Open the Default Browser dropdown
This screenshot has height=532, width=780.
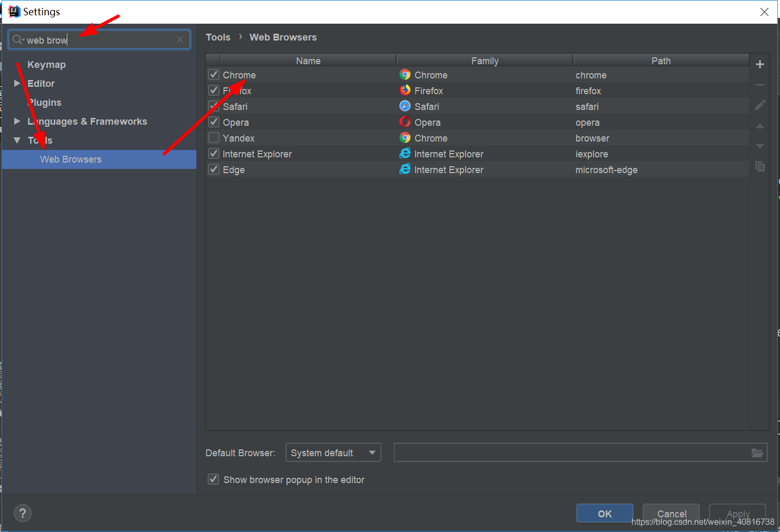(x=333, y=453)
